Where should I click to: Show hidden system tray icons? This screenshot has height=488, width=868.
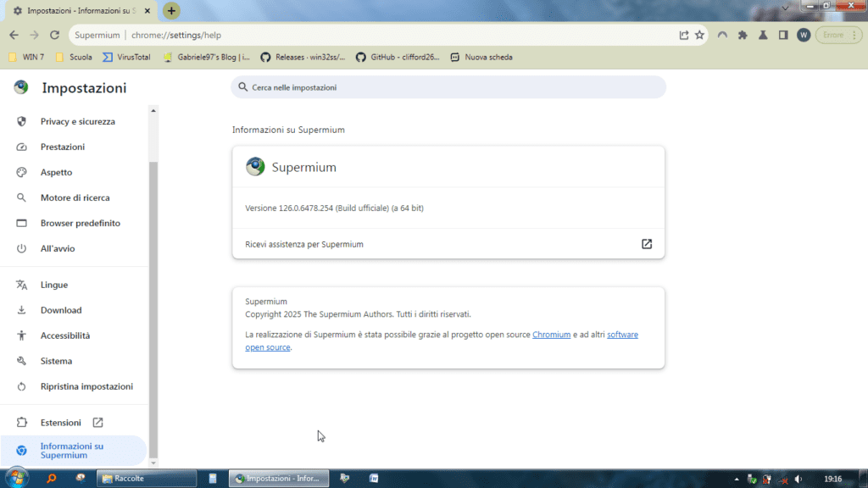737,480
